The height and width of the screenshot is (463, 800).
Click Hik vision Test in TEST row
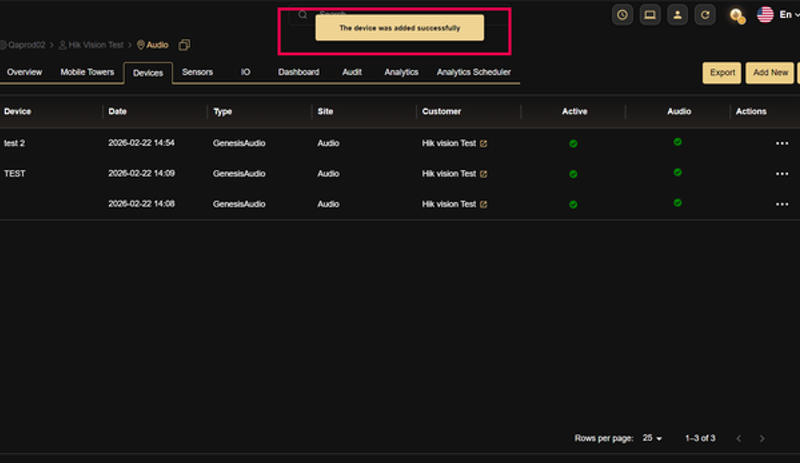[448, 174]
